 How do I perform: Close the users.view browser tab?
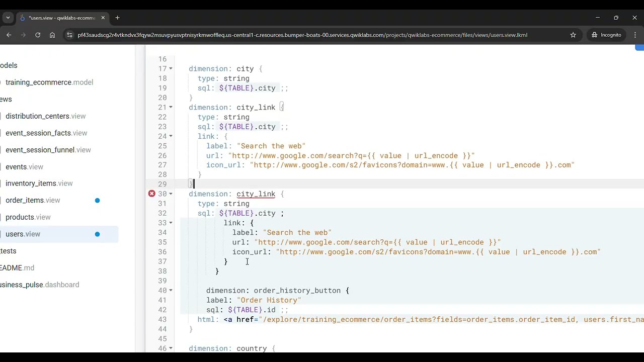pyautogui.click(x=103, y=18)
